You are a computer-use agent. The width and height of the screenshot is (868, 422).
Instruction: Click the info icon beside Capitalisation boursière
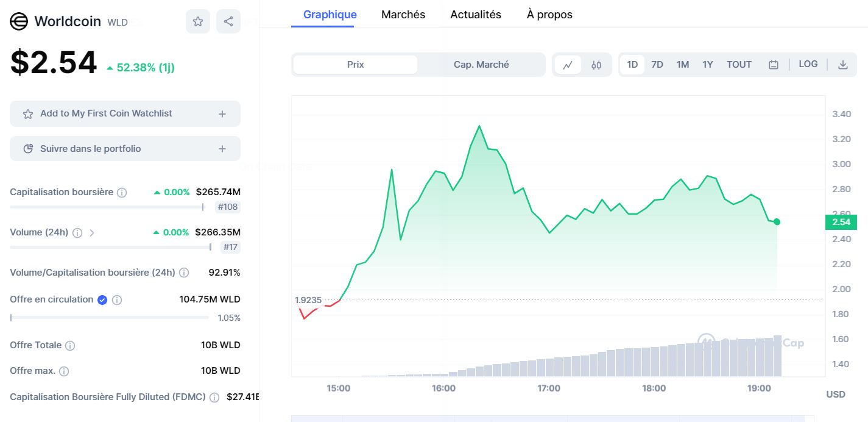click(122, 192)
